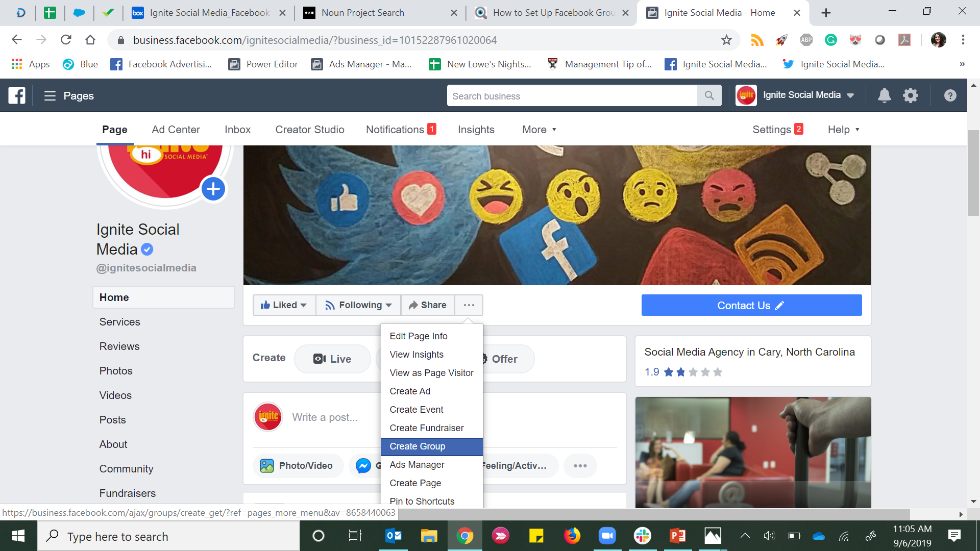The height and width of the screenshot is (551, 980).
Task: Open Chrome three-dot menu
Action: click(963, 40)
